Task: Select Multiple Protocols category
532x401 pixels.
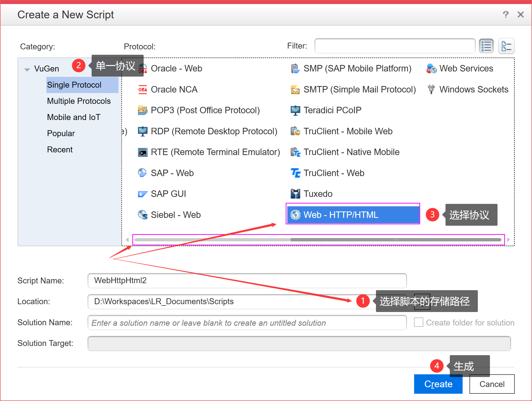Action: tap(79, 101)
